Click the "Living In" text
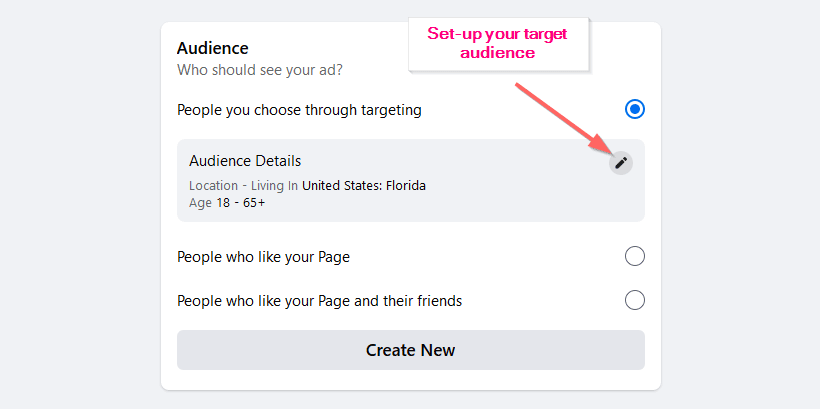This screenshot has height=409, width=820. coord(273,185)
